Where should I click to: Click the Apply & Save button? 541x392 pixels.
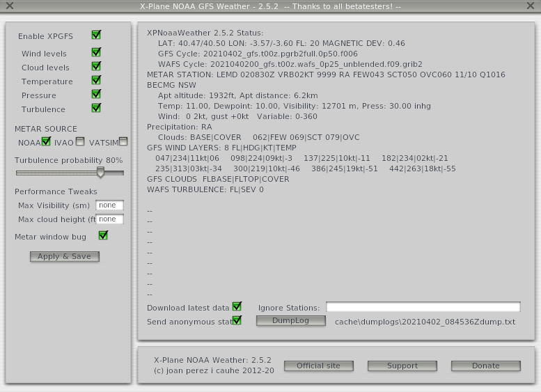(x=65, y=256)
